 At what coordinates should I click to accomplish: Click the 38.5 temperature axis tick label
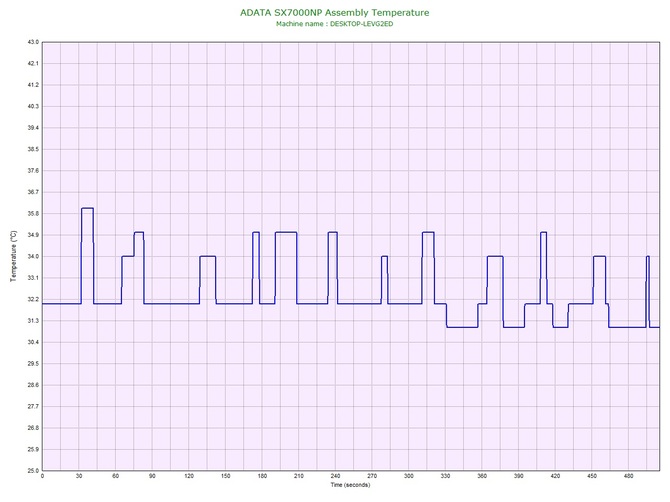33,150
